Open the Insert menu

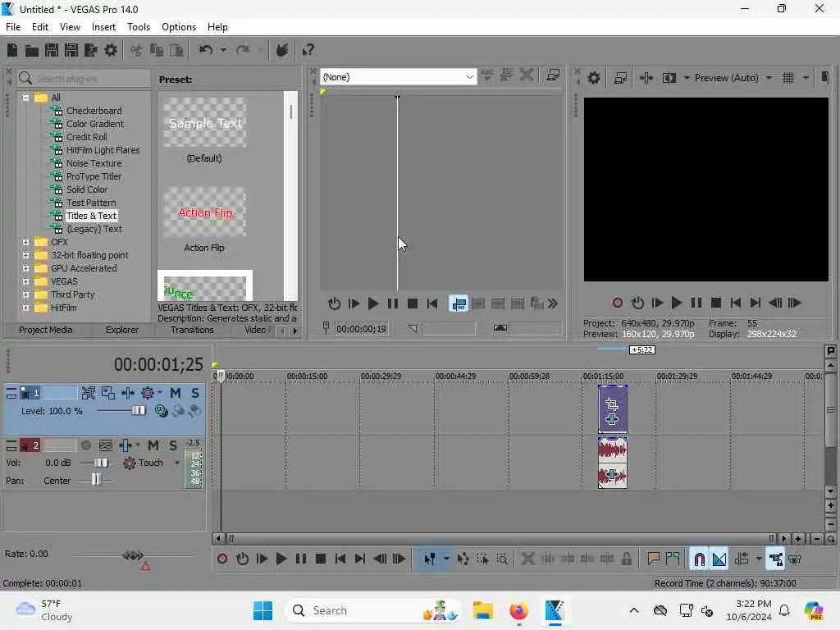(x=103, y=27)
